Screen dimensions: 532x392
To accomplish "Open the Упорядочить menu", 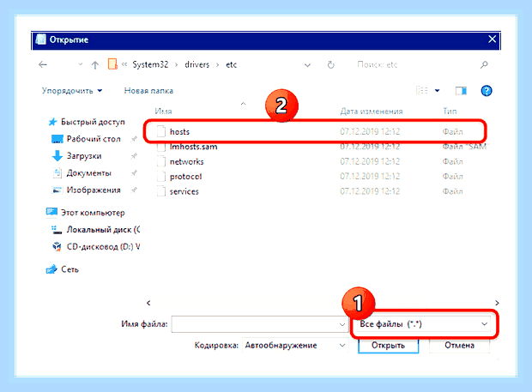I will point(72,91).
